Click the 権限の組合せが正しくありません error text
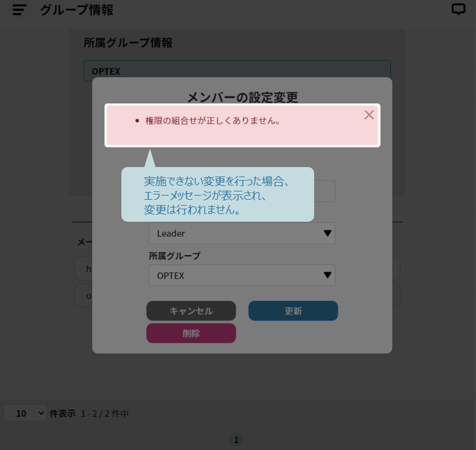Screen dimensions: 476x450 (x=212, y=121)
